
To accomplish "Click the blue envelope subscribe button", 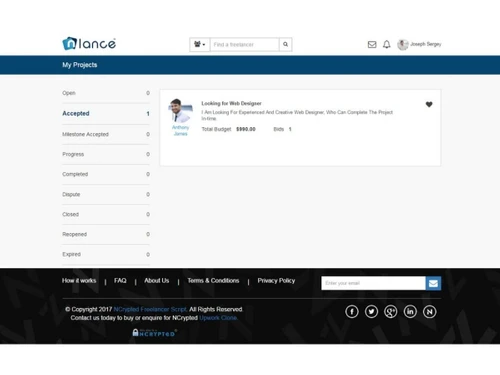I will point(433,283).
